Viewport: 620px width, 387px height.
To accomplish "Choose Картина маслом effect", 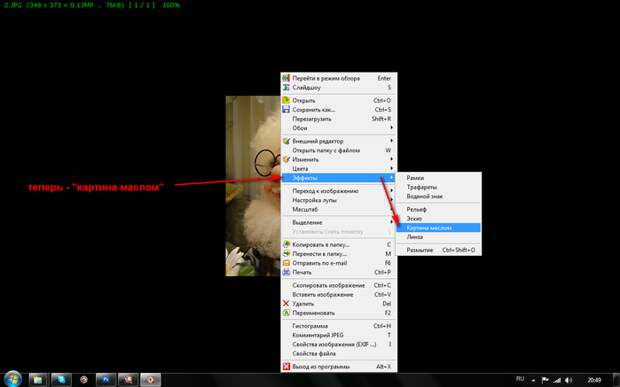I will [x=439, y=228].
